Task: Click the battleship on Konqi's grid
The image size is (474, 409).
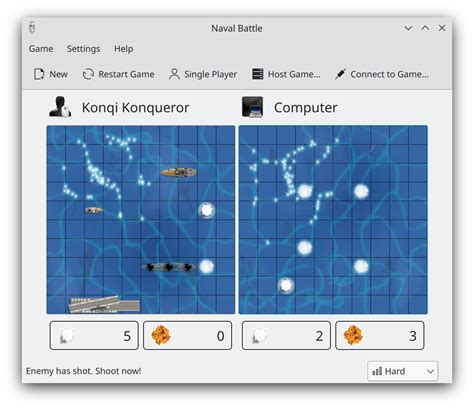Action: tap(179, 172)
